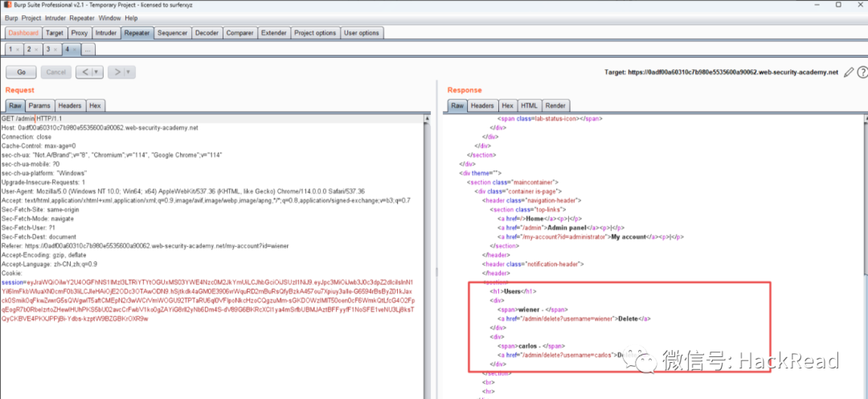Open the User options tab

click(x=362, y=33)
